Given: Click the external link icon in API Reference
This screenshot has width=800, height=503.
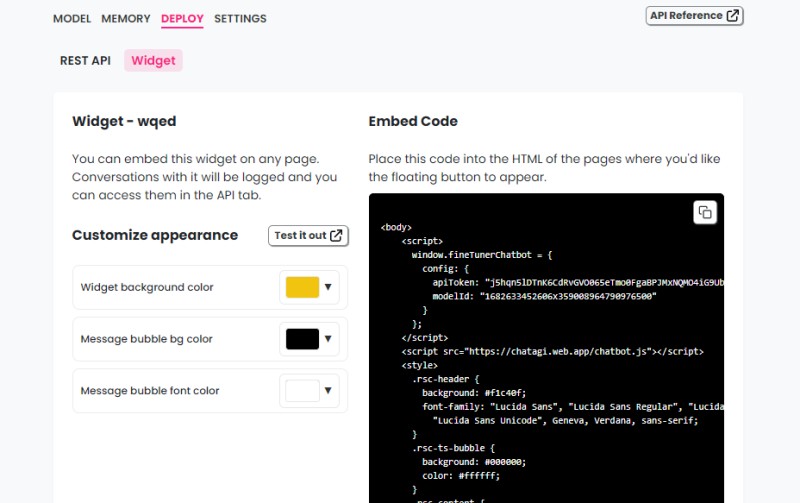Looking at the screenshot, I should click(732, 15).
